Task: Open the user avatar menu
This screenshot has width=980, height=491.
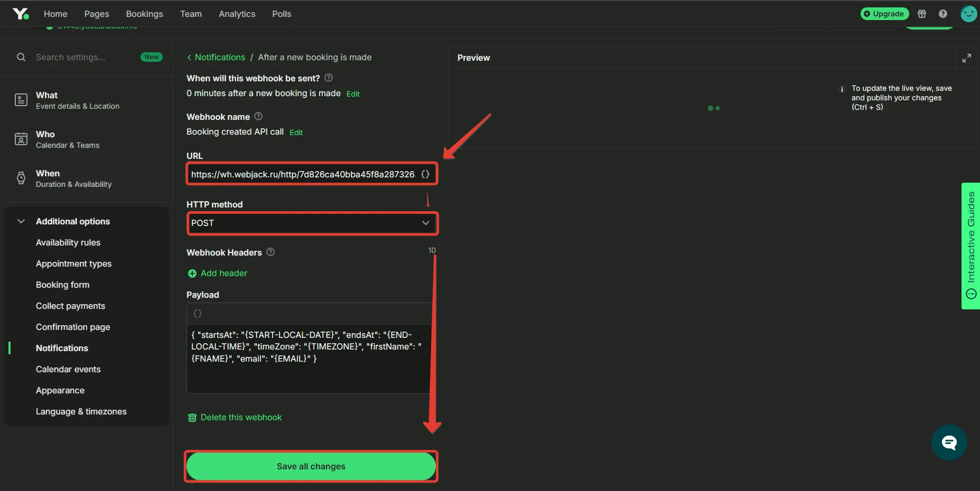Action: point(968,14)
